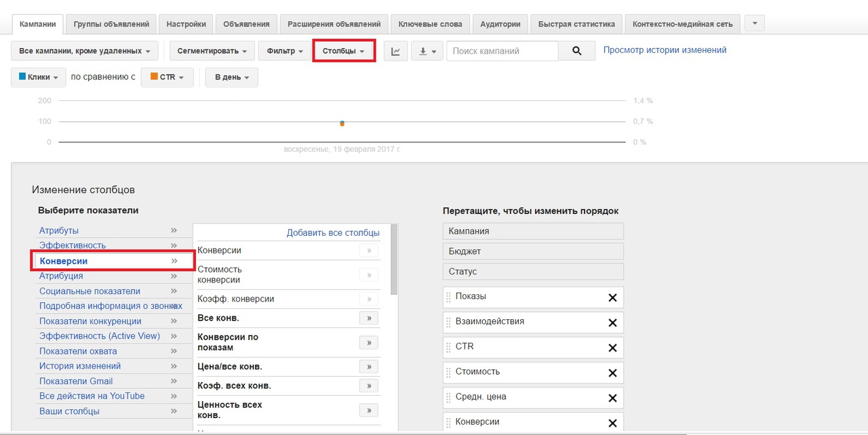Click the metrics list vertical scrollbar
This screenshot has height=435, width=868.
coord(395,260)
